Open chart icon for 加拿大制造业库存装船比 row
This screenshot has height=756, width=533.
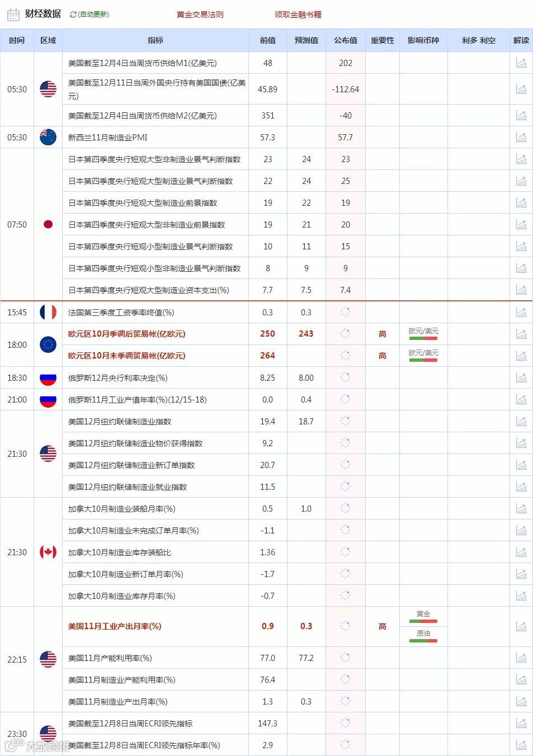click(x=521, y=552)
